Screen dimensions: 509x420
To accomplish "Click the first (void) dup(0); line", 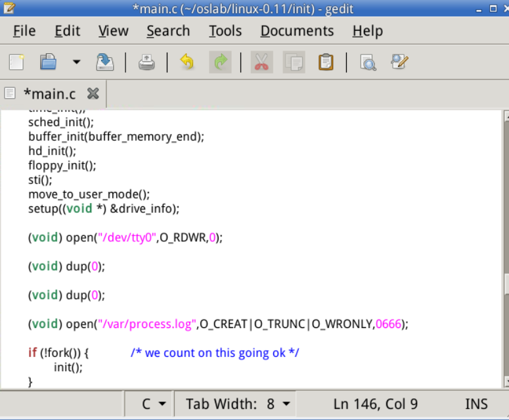I will pyautogui.click(x=66, y=266).
